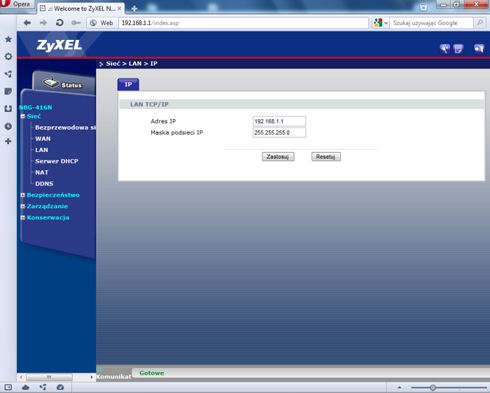Switch to the 'Welcome to ZyXEL' browser tab

click(x=80, y=8)
